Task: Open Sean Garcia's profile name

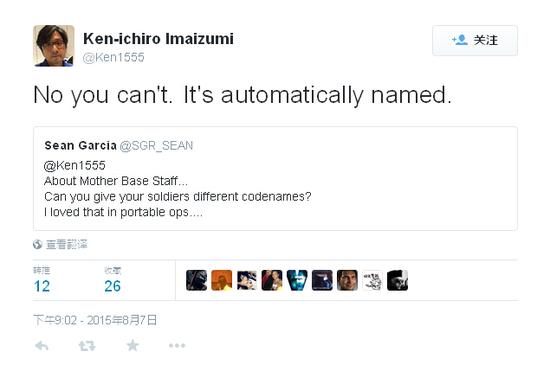Action: [80, 146]
